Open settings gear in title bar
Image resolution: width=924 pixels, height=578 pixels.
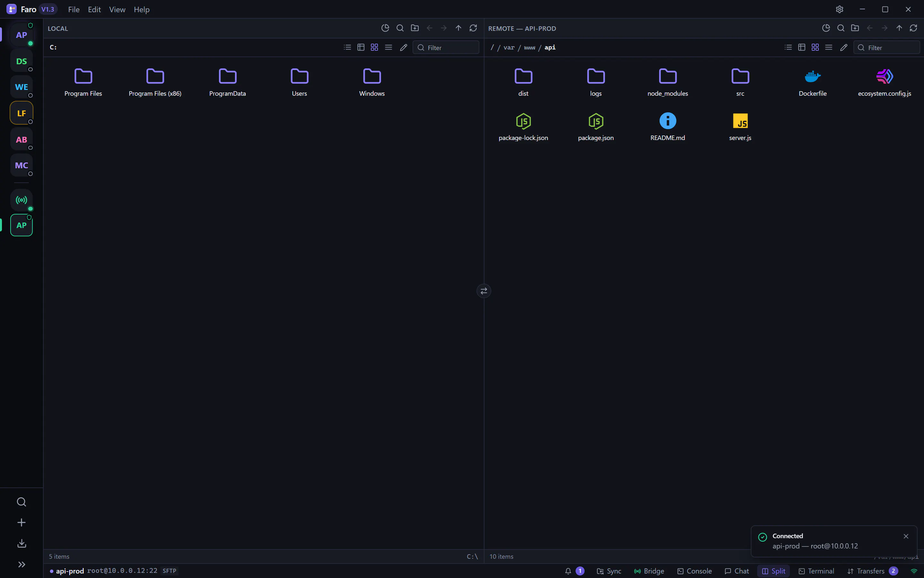coord(839,9)
